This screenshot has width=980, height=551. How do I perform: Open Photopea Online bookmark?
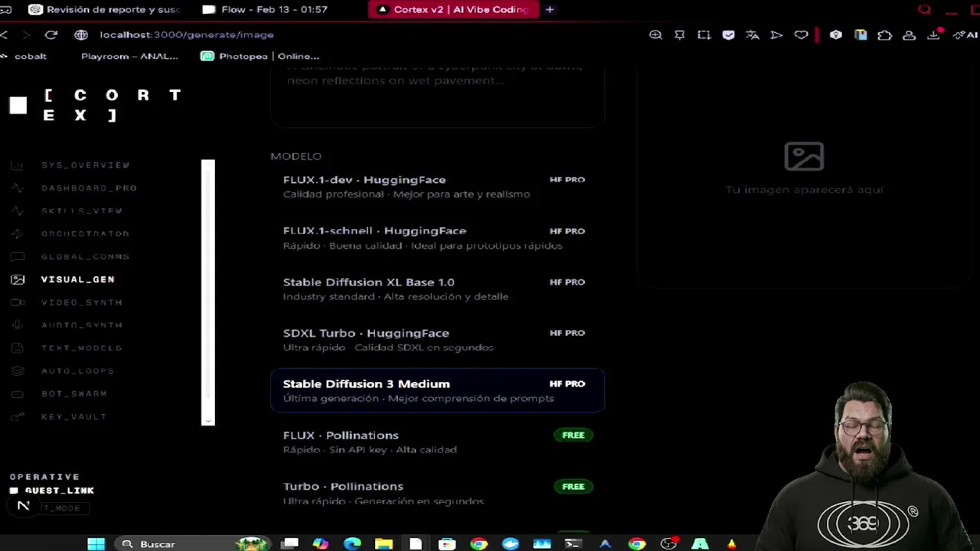[x=260, y=56]
